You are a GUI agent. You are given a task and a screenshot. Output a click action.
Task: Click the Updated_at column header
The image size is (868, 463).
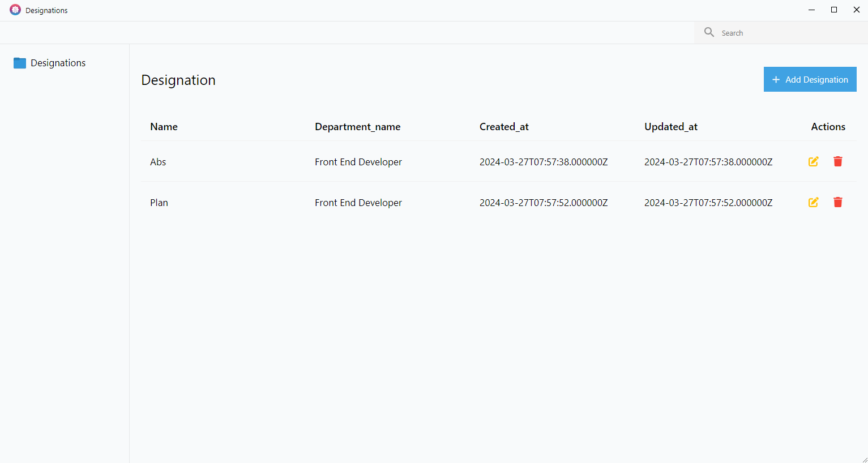pos(671,127)
